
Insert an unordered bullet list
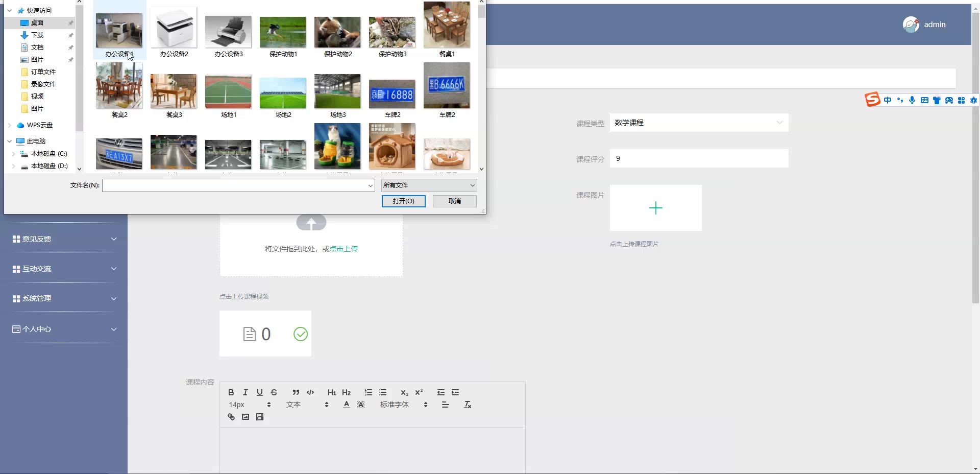click(383, 392)
